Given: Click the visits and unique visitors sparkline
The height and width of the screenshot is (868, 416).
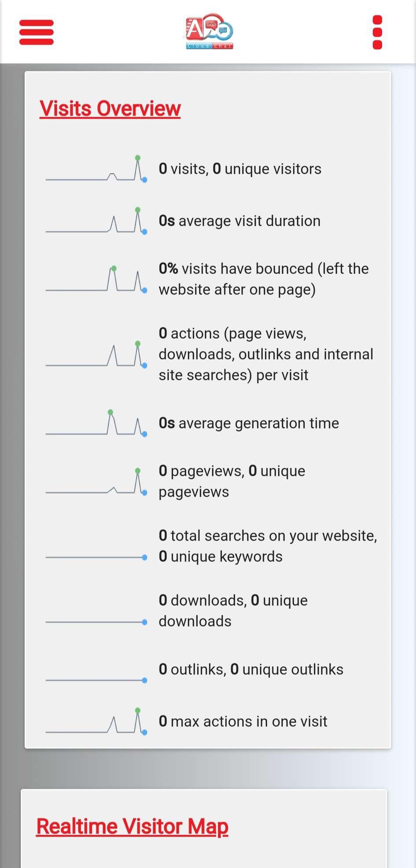Looking at the screenshot, I should 96,169.
